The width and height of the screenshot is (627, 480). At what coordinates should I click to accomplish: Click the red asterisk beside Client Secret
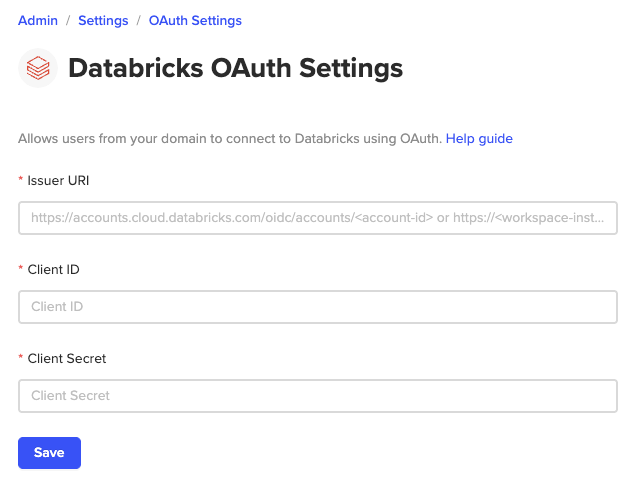tap(21, 359)
